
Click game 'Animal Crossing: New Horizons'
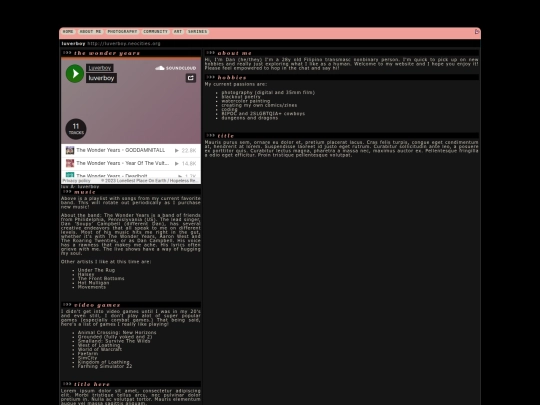(117, 332)
